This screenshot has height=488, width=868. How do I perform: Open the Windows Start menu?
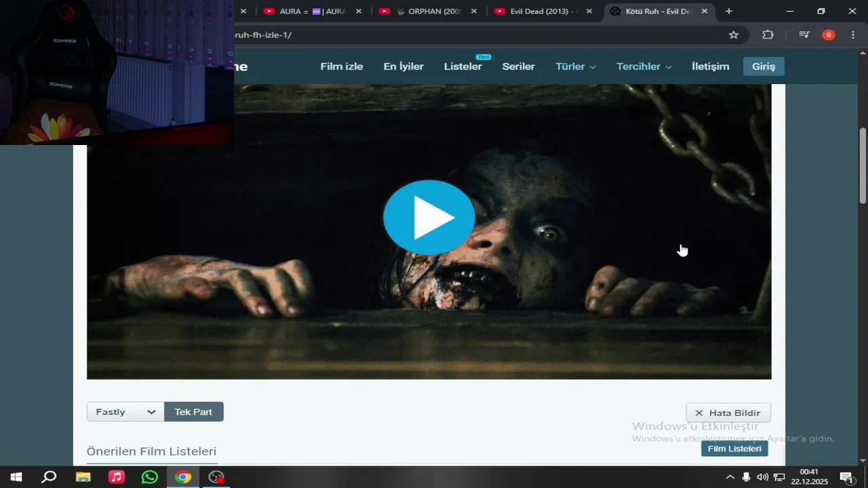click(x=16, y=477)
